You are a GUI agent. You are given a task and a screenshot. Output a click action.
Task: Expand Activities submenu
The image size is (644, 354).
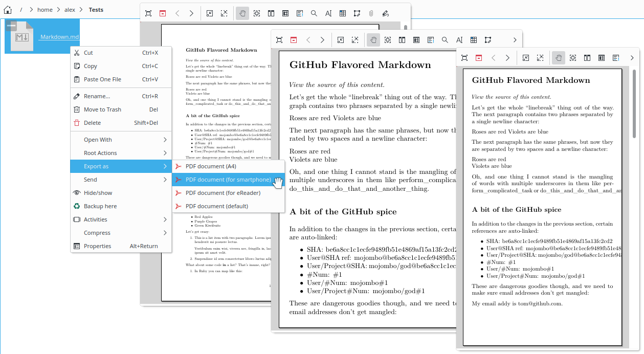point(121,219)
